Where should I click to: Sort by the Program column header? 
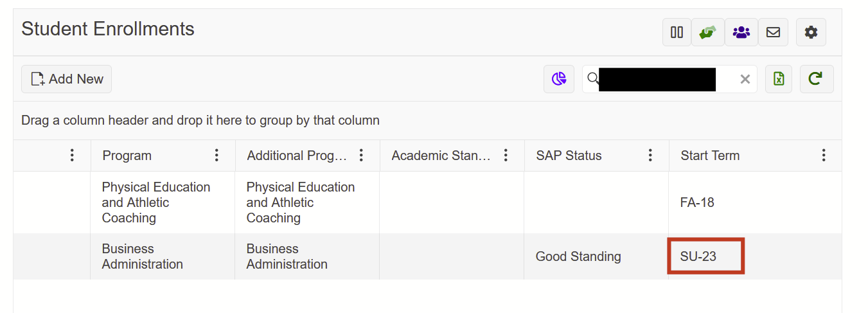pyautogui.click(x=127, y=156)
